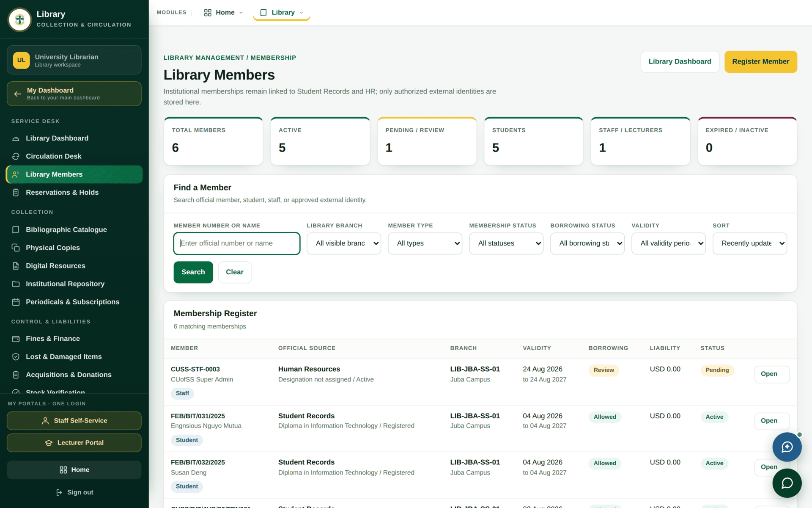Open Physical Copies menu item

point(74,248)
